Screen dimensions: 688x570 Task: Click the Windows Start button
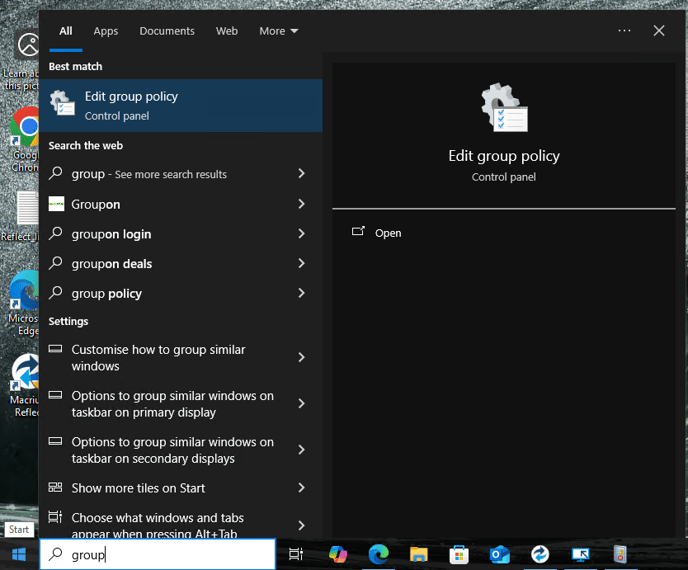(19, 555)
